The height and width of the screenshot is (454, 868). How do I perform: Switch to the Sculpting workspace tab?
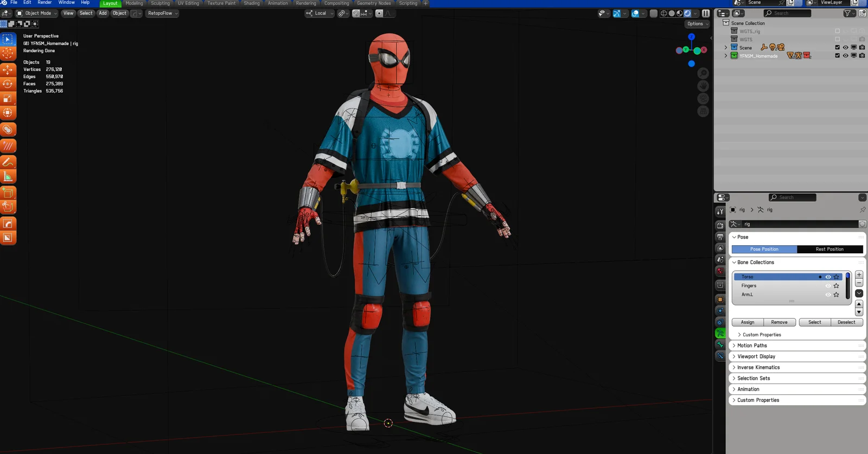(160, 3)
